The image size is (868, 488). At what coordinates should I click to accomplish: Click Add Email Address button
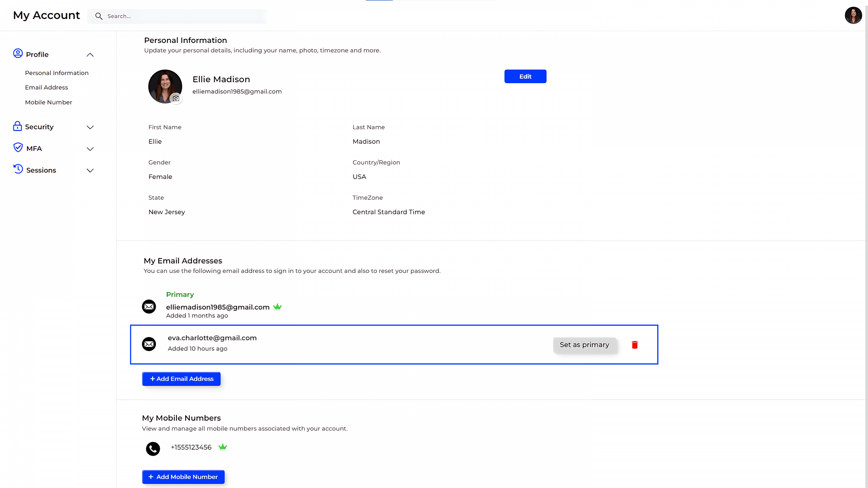tap(181, 379)
